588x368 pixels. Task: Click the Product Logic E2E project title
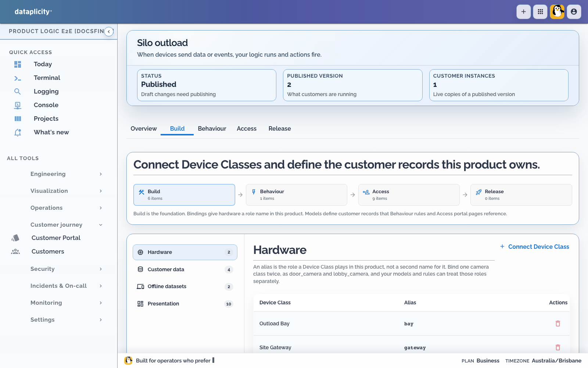click(56, 31)
